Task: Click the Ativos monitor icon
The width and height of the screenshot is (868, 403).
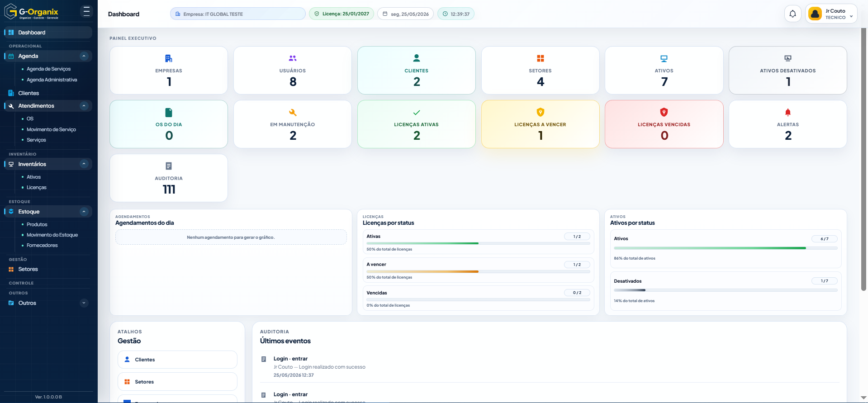Action: tap(664, 58)
